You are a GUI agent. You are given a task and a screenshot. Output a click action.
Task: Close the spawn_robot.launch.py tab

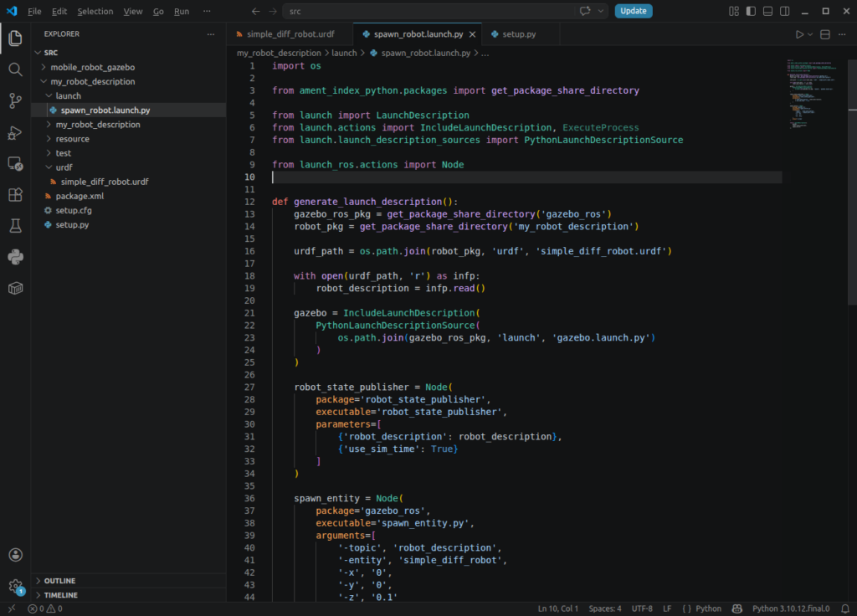point(472,34)
